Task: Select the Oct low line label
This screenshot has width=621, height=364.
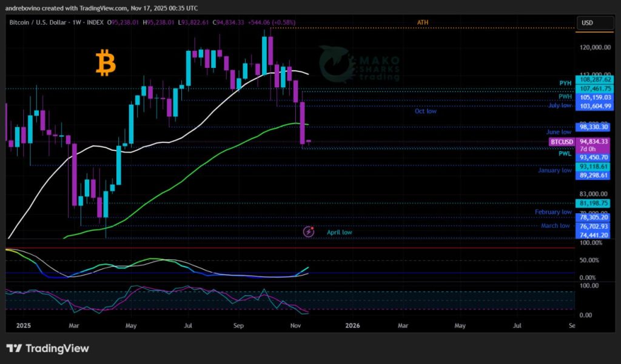Action: coord(425,111)
